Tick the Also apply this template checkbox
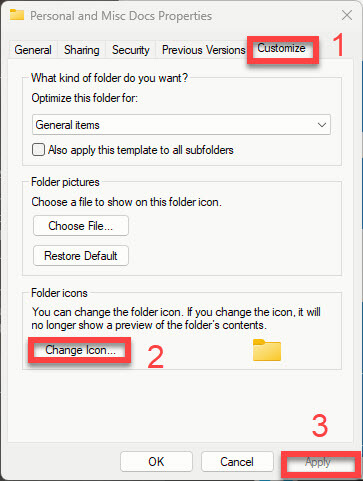 pos(38,150)
